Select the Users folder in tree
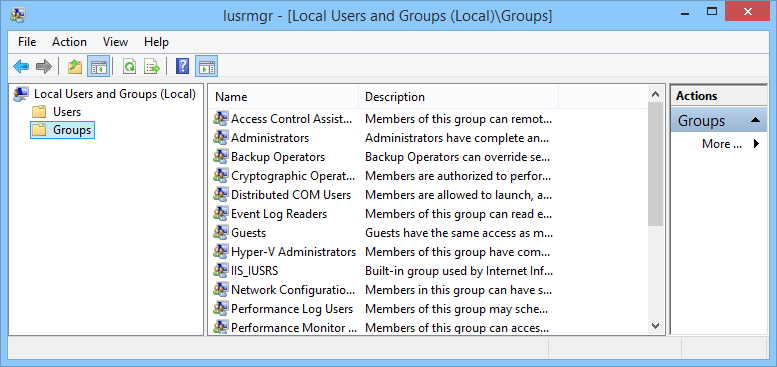777x367 pixels. (x=67, y=112)
